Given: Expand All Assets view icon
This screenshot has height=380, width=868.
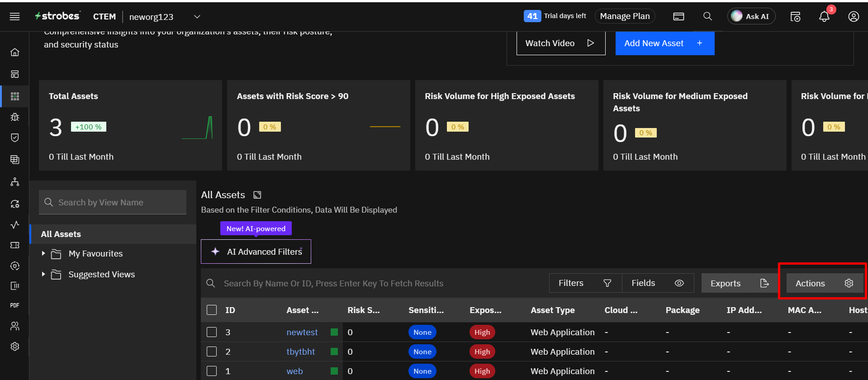Looking at the screenshot, I should coord(257,195).
